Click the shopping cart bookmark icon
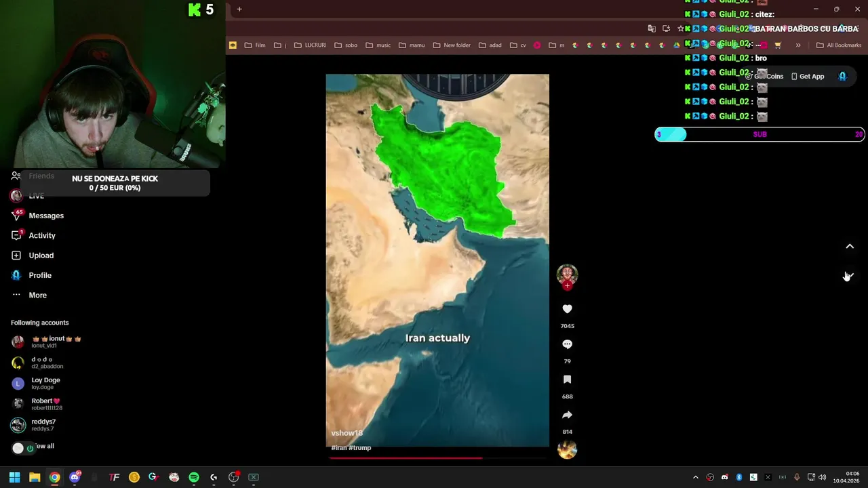 778,45
